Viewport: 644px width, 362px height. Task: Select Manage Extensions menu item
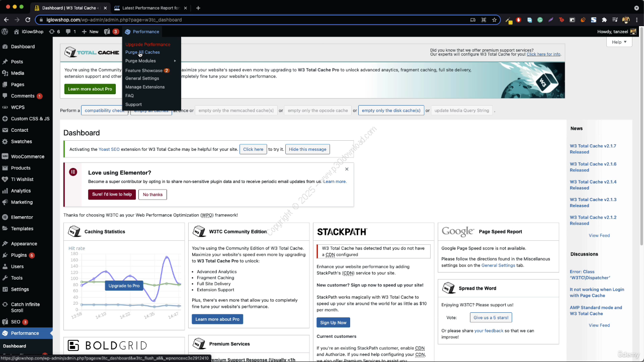point(145,87)
